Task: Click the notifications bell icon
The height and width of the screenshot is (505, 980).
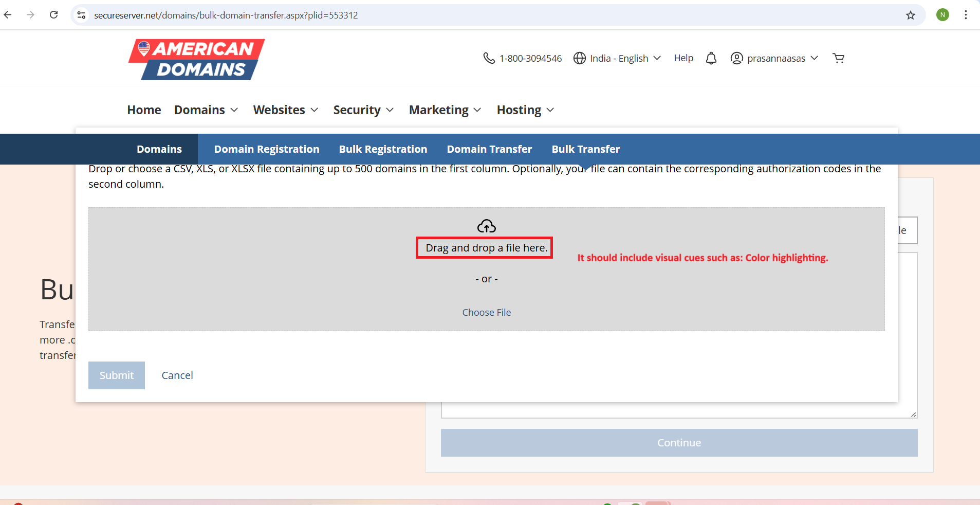Action: (711, 58)
